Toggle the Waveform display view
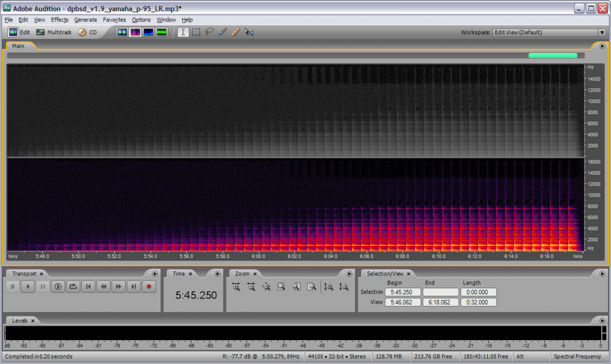Screen dimensions: 611x364 click(x=122, y=32)
